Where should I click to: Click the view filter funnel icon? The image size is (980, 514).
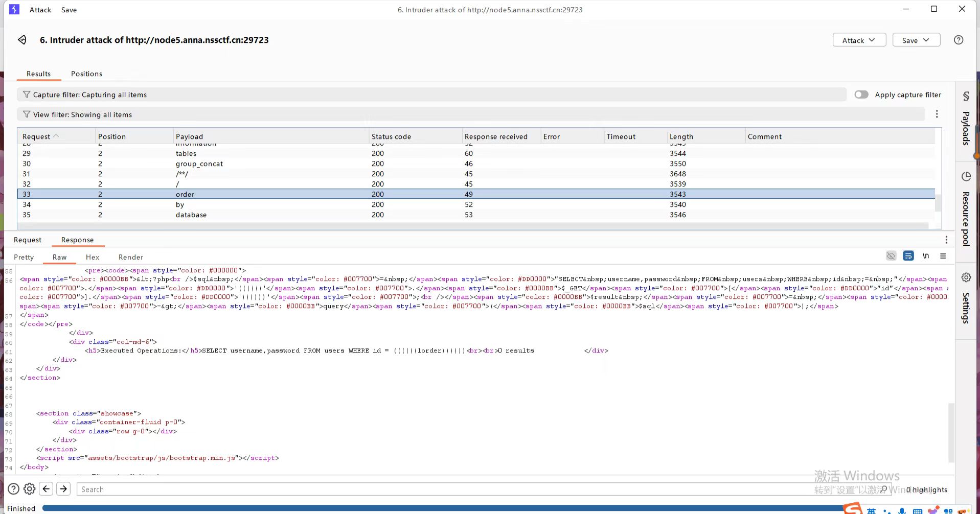27,114
